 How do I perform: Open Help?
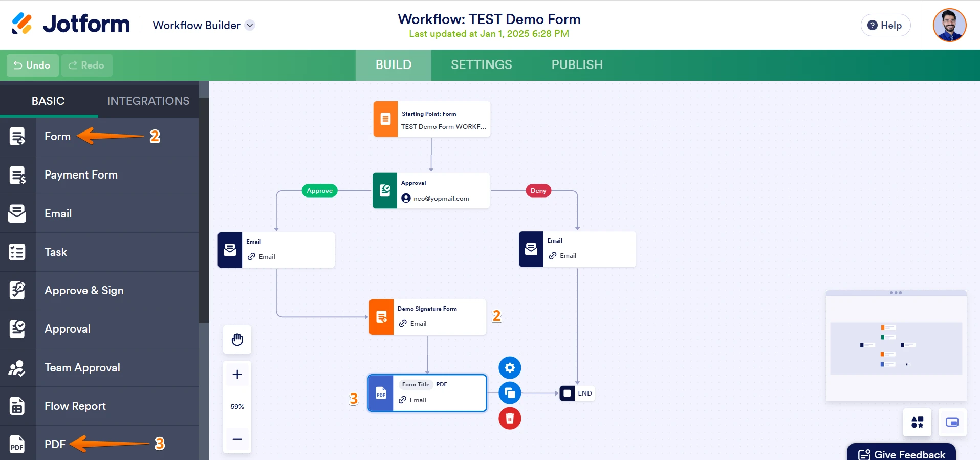pos(885,25)
